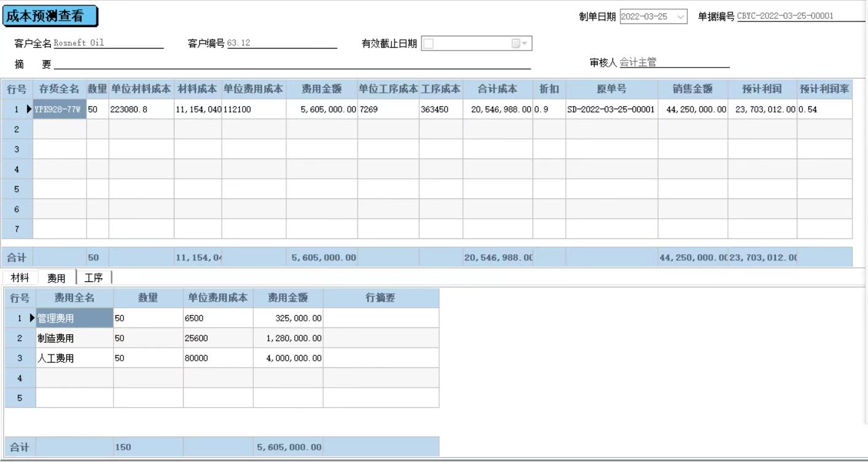The height and width of the screenshot is (462, 868).
Task: Click the 合计成本 column header
Action: 498,89
